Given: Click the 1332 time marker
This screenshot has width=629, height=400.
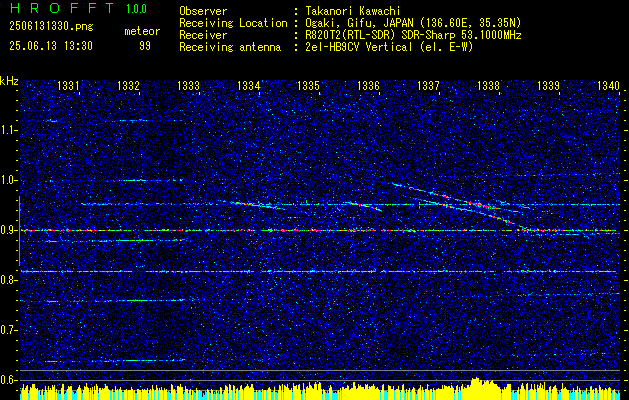Looking at the screenshot, I should pyautogui.click(x=128, y=85).
